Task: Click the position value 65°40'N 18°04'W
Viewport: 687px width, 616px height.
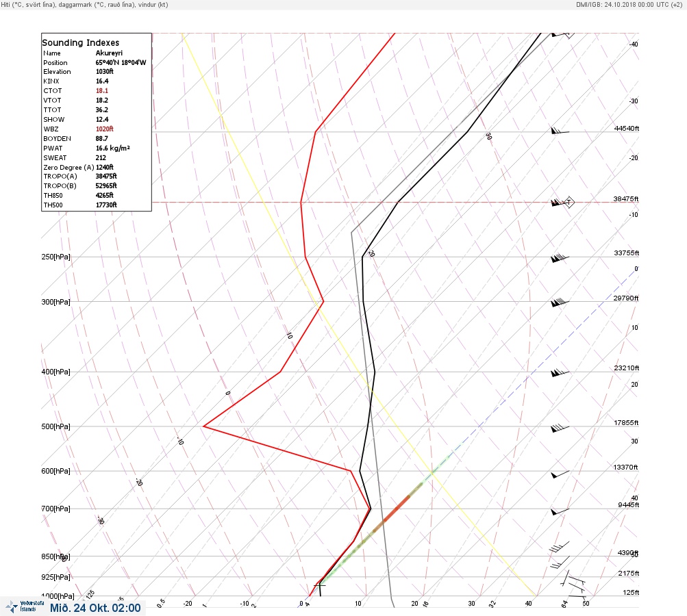Action: (x=121, y=62)
